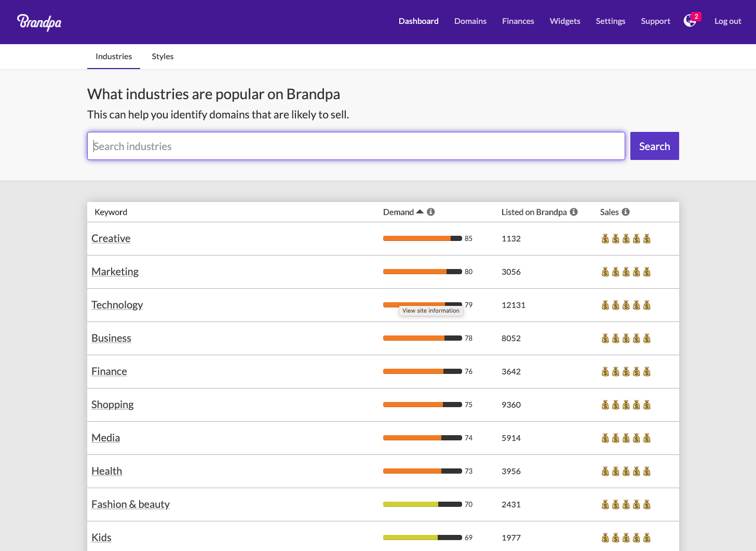Open Settings in the top navigation
Viewport: 756px width, 551px height.
click(x=611, y=21)
